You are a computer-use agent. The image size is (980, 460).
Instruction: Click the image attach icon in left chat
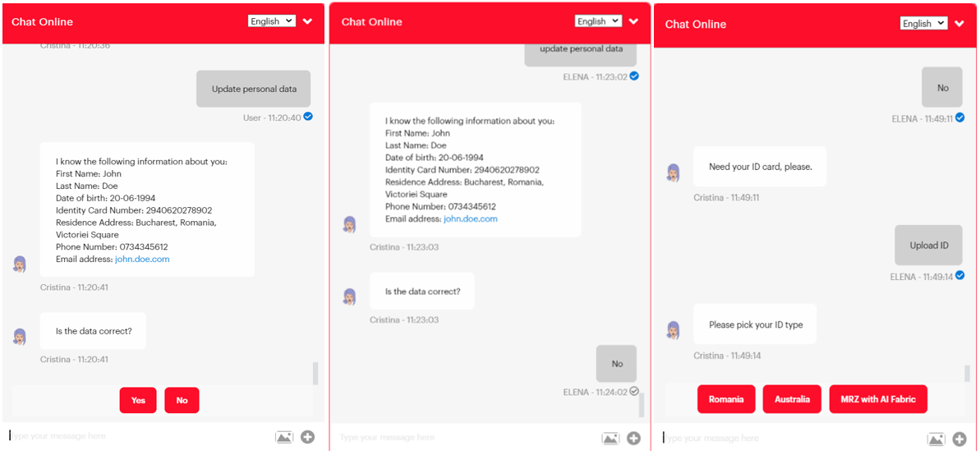coord(284,437)
